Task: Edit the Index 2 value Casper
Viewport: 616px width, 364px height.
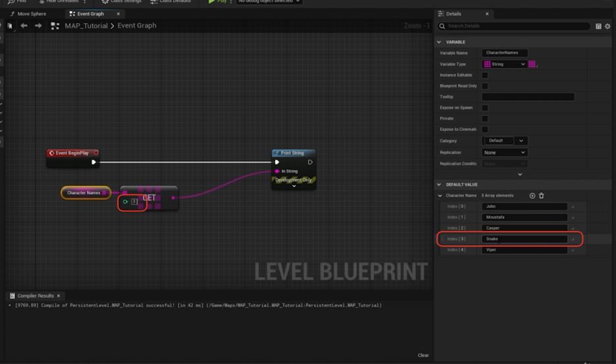Action: click(x=525, y=228)
